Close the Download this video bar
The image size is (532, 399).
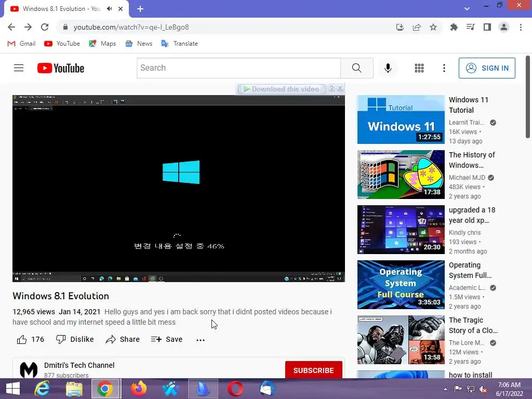click(340, 88)
